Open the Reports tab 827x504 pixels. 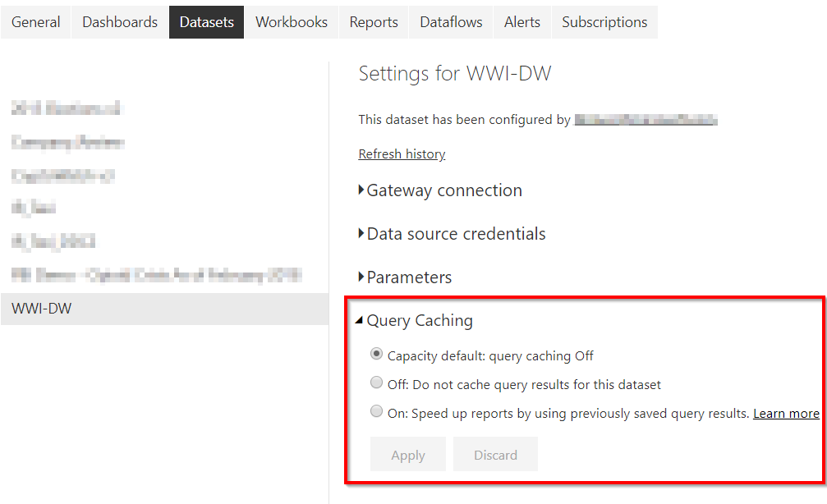tap(374, 22)
